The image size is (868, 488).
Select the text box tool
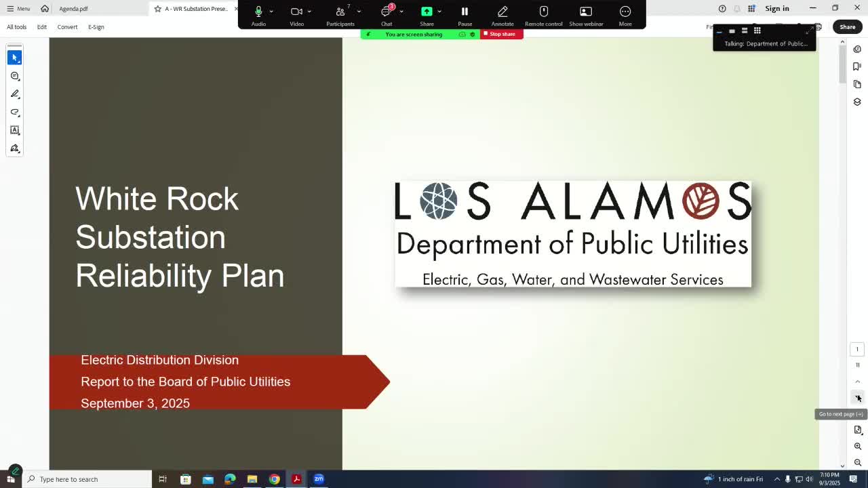tap(15, 130)
